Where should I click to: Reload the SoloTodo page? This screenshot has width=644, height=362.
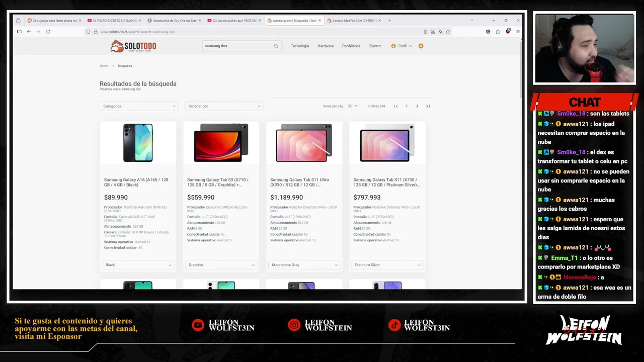coord(48,32)
